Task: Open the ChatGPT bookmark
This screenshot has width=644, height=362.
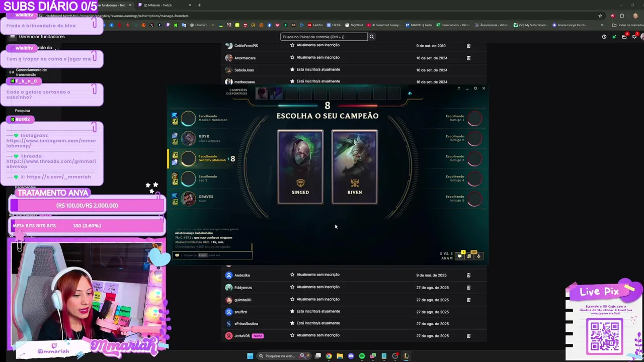Action: click(198, 25)
